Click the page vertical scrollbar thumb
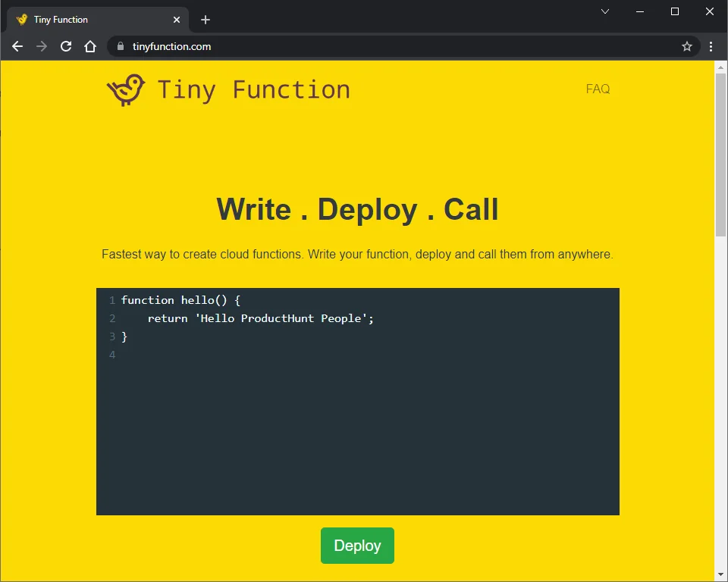 720,155
